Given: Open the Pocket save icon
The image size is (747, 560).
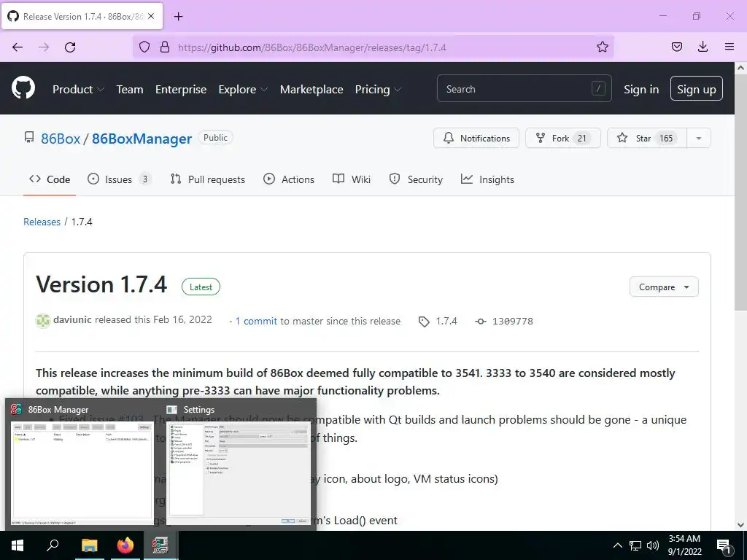Looking at the screenshot, I should click(x=676, y=47).
